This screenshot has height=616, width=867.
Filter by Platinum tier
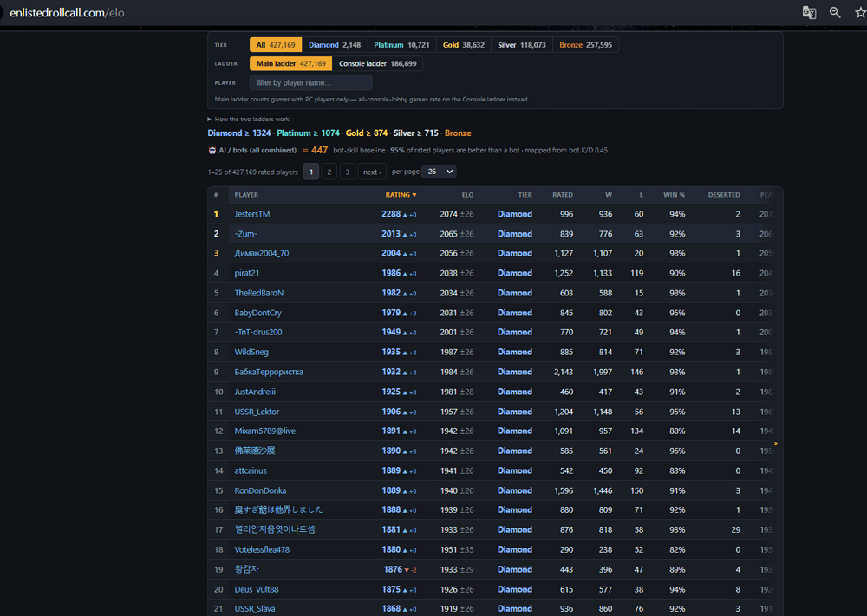(401, 45)
